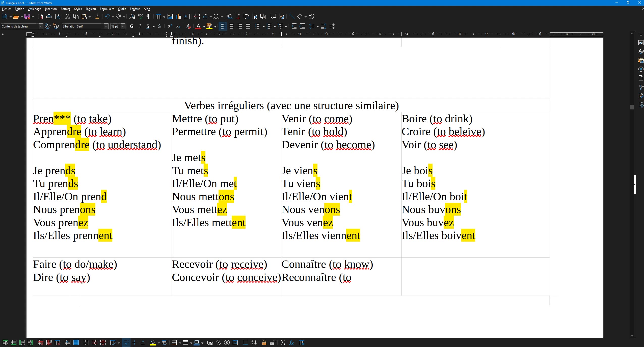Insert a chart into the document
Image resolution: width=644 pixels, height=347 pixels.
178,16
